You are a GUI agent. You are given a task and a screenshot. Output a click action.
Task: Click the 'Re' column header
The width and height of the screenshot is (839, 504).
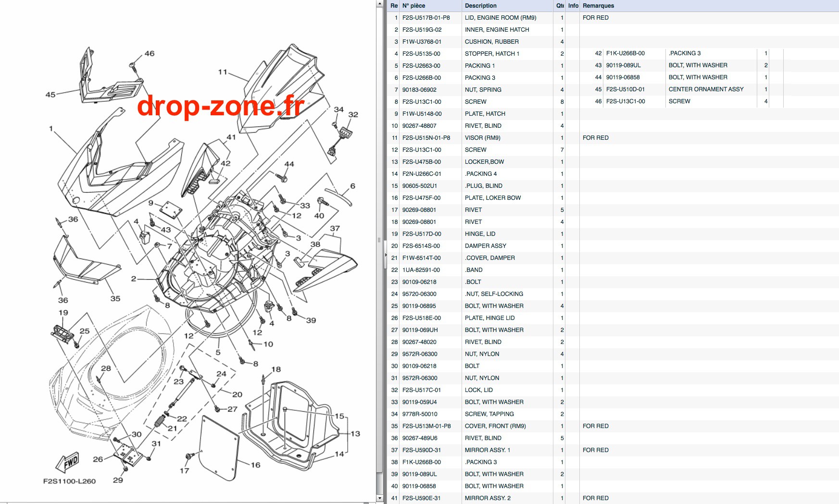click(394, 6)
